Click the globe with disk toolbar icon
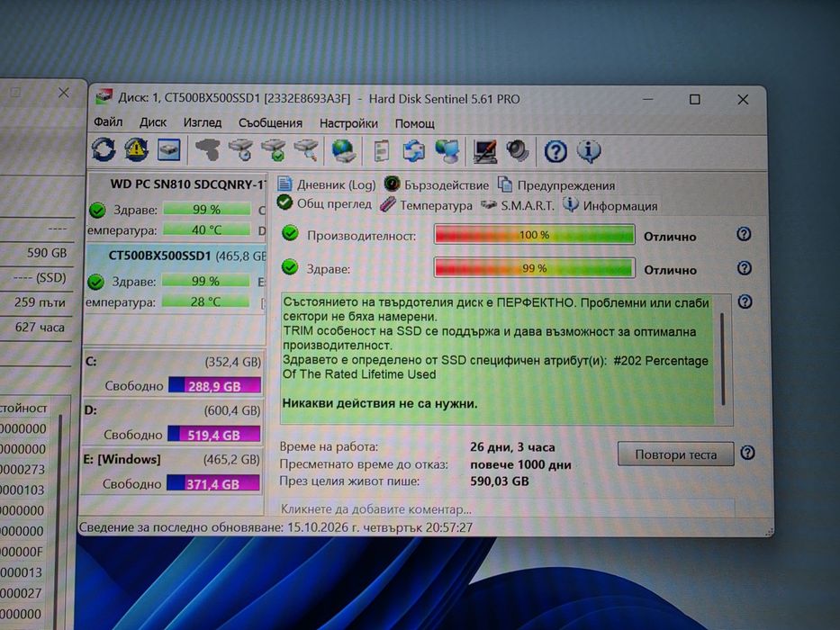This screenshot has width=840, height=630. coord(343,151)
